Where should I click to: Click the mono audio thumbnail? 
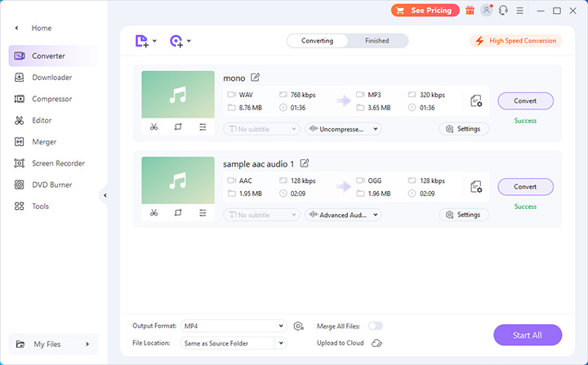pos(178,95)
